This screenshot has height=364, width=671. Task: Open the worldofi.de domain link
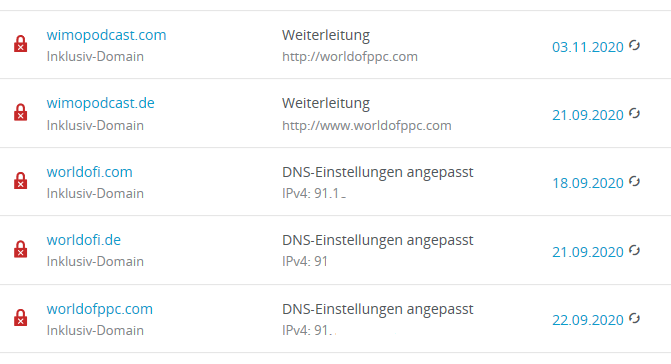pos(83,240)
